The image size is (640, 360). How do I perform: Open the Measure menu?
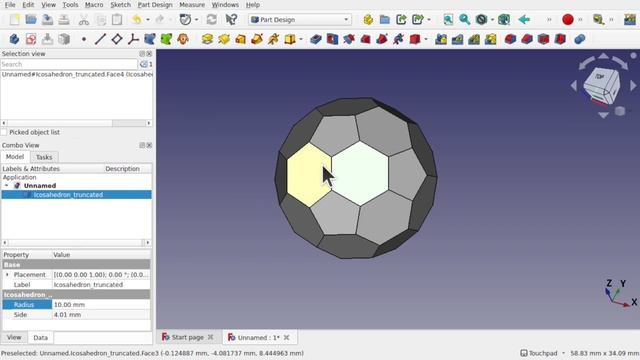[x=192, y=5]
